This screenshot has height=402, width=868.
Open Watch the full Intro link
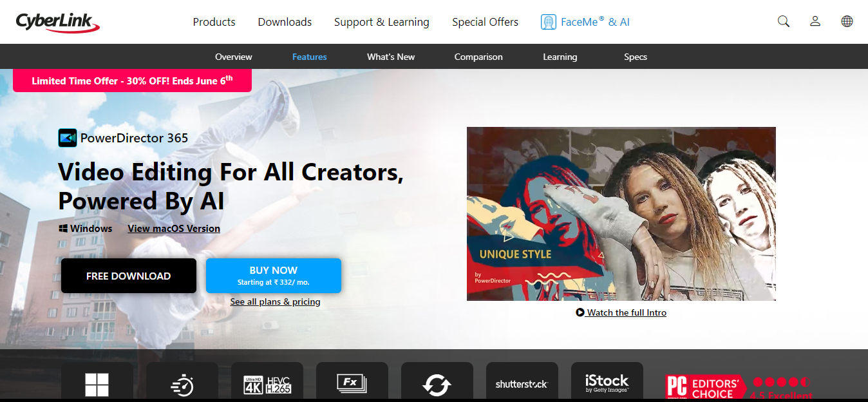[627, 312]
